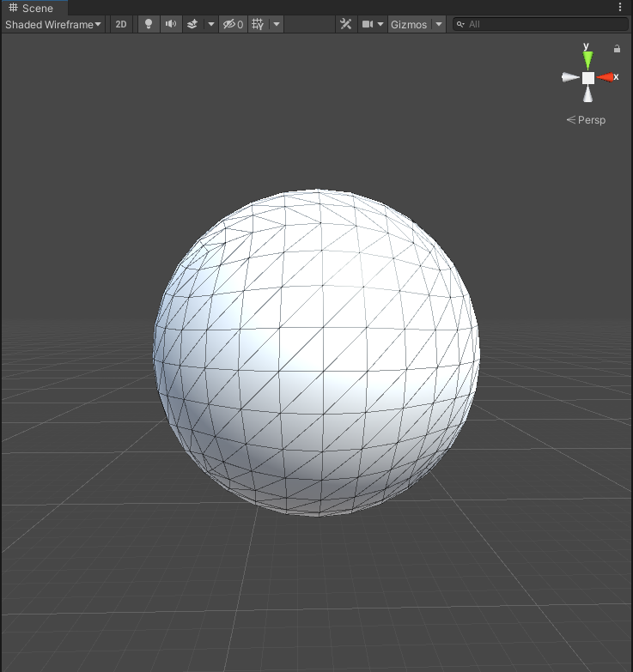The height and width of the screenshot is (672, 633).
Task: Toggle scene effects (skybox and fog) icon
Action: (193, 24)
